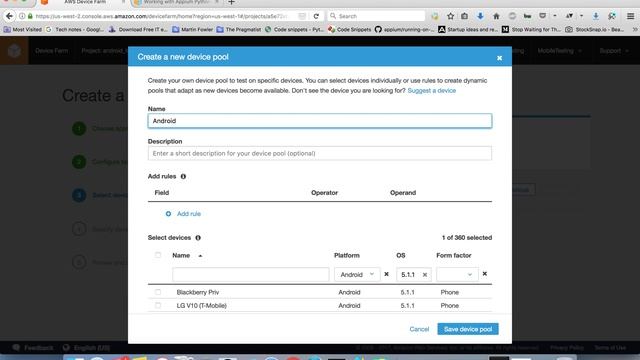
Task: Switch to the Working with Appium Python tab
Action: pyautogui.click(x=177, y=2)
